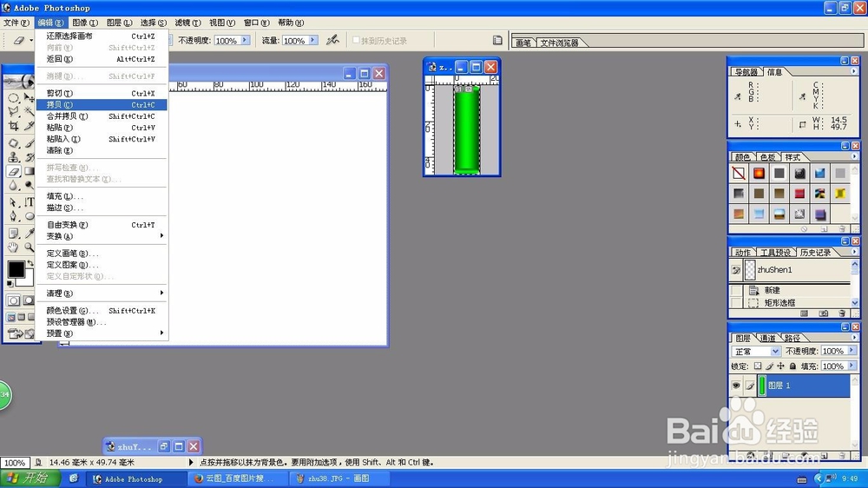Toggle the erase to history checkbox
Viewport: 868px width, 488px height.
pos(356,40)
